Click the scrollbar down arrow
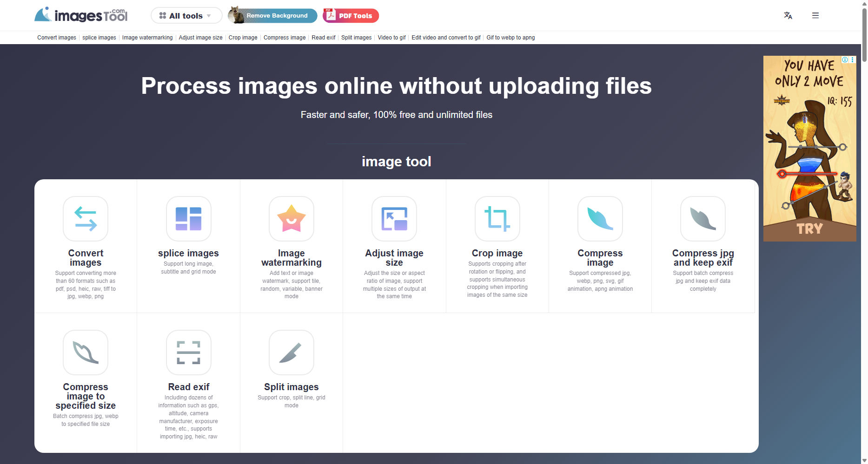This screenshot has width=868, height=464. point(864,460)
